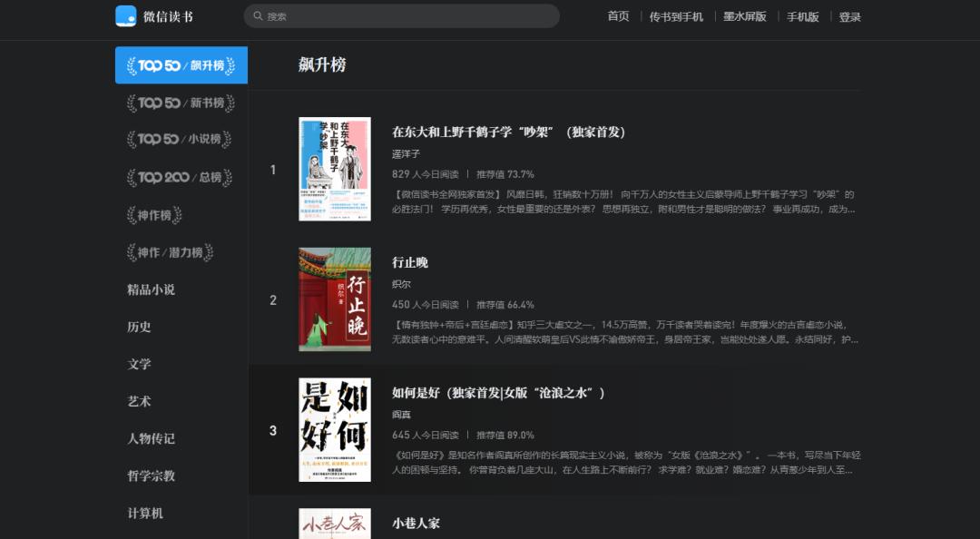Click the 登录 link
This screenshot has width=980, height=539.
(x=849, y=16)
